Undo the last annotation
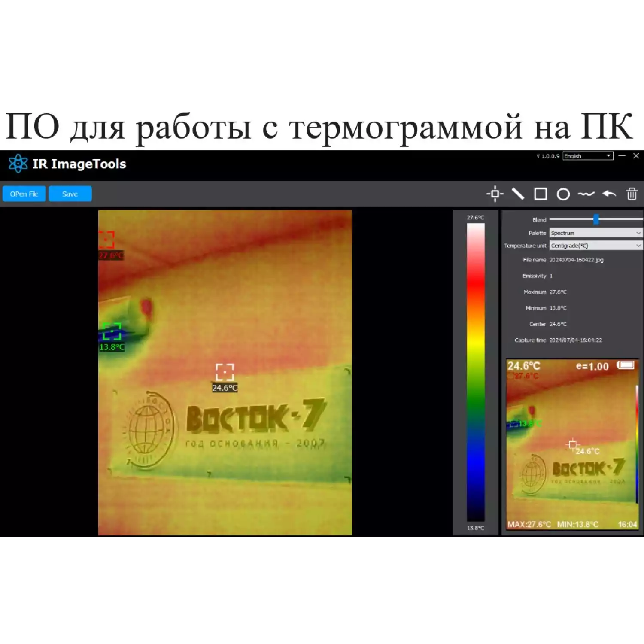The height and width of the screenshot is (644, 644). coord(610,194)
